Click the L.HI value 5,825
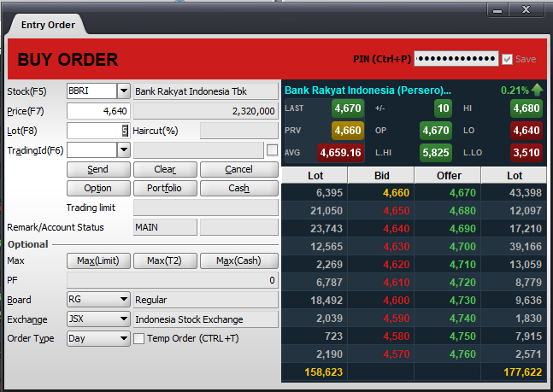The image size is (553, 392). click(x=436, y=153)
